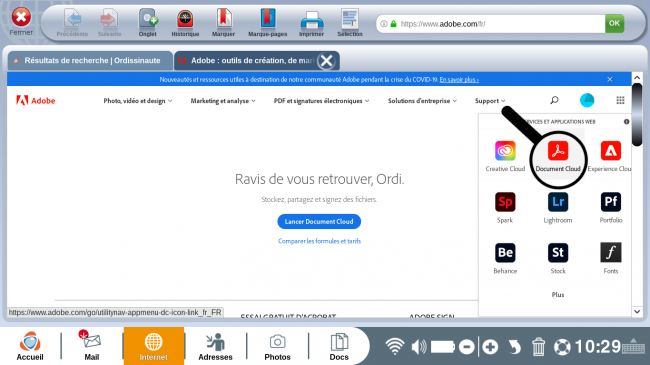
Task: Switch to Résultats de recherche tab
Action: coord(90,61)
